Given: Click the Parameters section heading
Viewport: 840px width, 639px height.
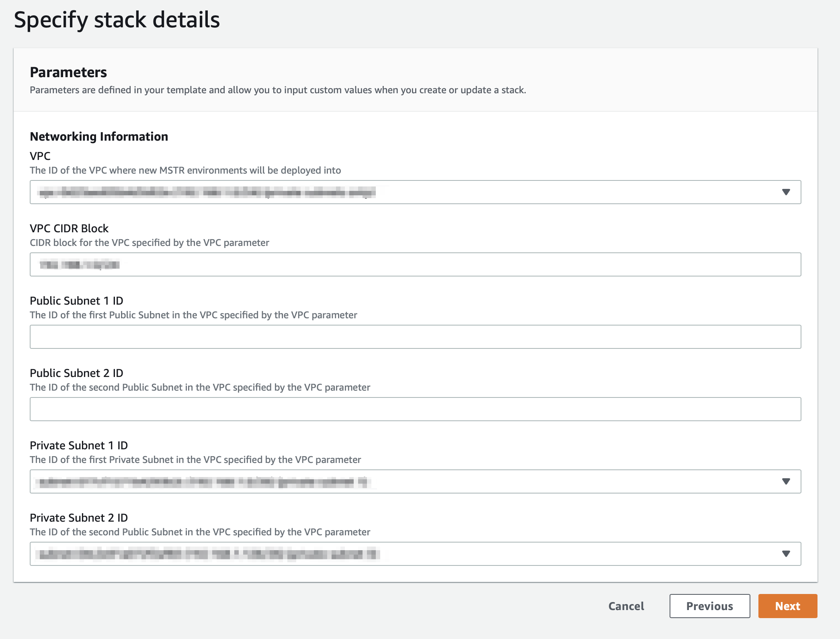Looking at the screenshot, I should pos(68,72).
